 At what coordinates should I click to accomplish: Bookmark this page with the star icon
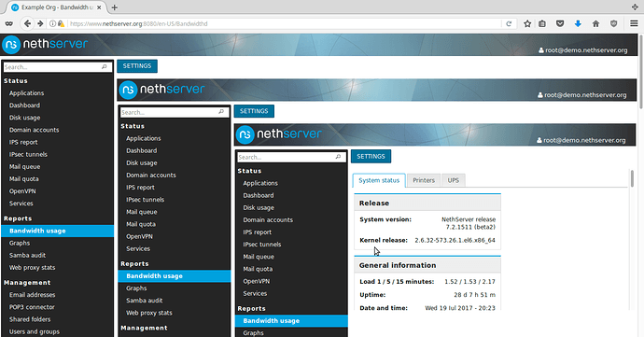[527, 24]
